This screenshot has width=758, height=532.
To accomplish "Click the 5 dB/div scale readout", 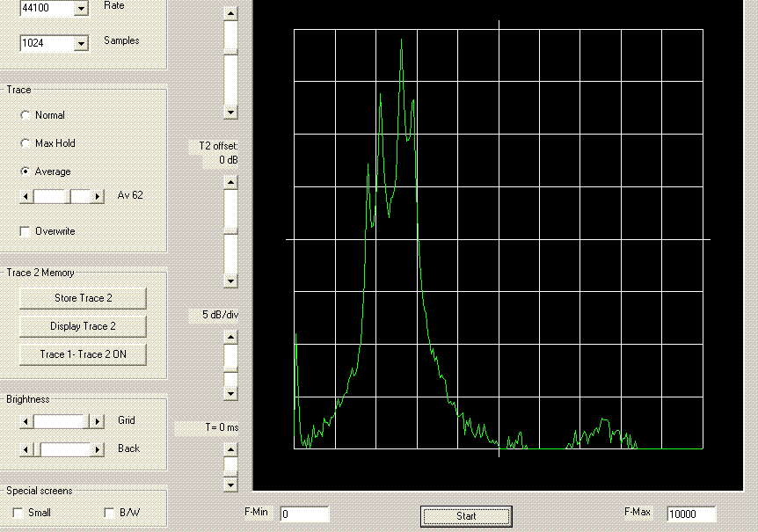I will pyautogui.click(x=220, y=315).
